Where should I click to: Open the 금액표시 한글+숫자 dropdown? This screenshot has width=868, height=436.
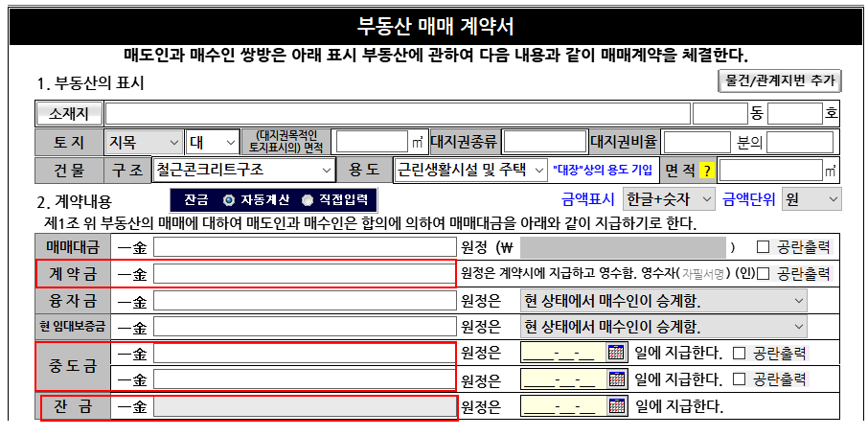[670, 199]
